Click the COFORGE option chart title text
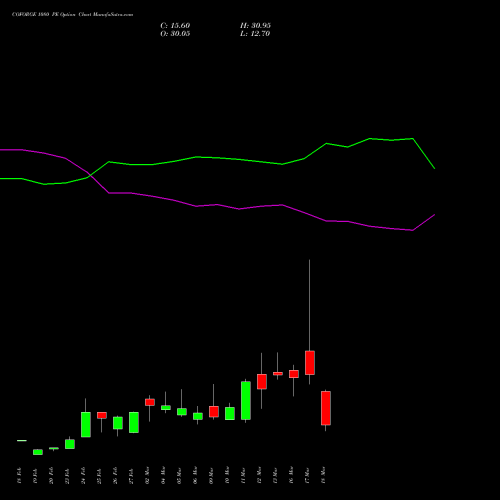The height and width of the screenshot is (500, 500). point(72,14)
